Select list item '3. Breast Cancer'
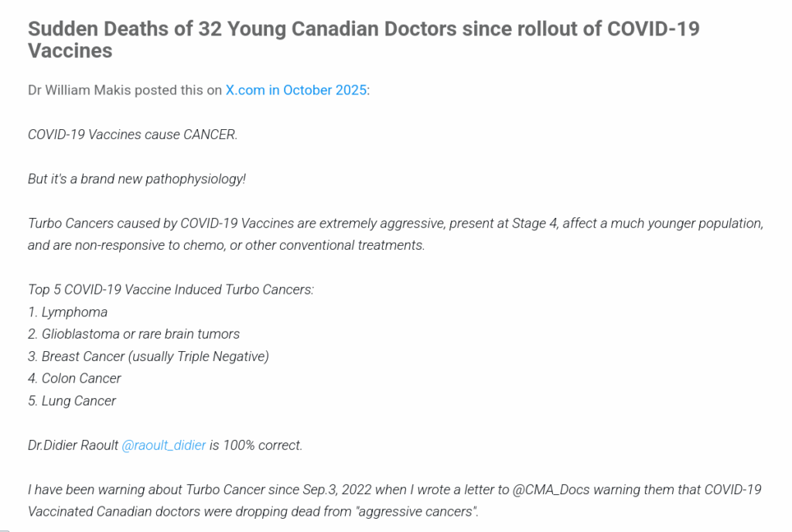The width and height of the screenshot is (792, 532). pyautogui.click(x=148, y=356)
